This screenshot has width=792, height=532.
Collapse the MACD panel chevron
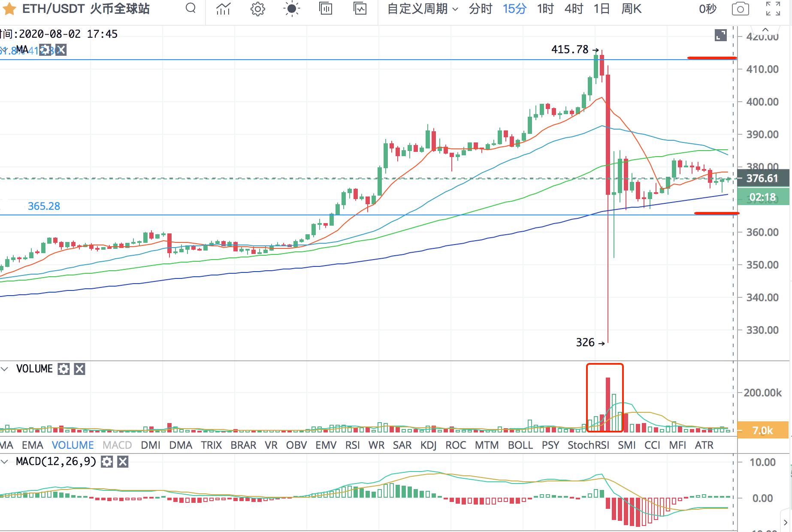[x=5, y=462]
